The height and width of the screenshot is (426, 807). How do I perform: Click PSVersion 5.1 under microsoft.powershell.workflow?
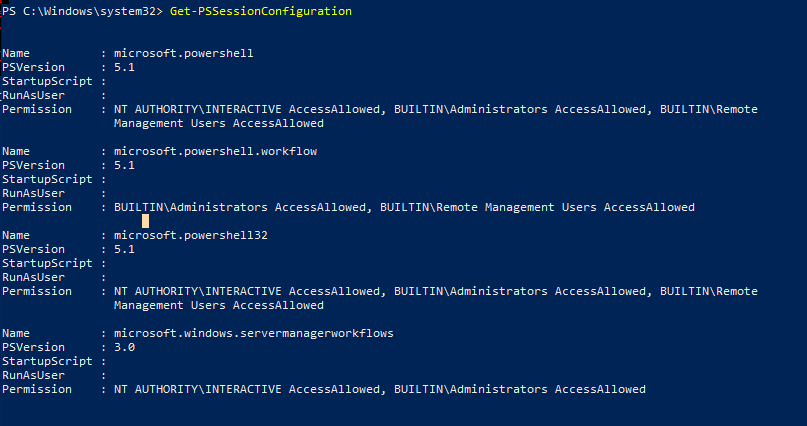click(124, 165)
